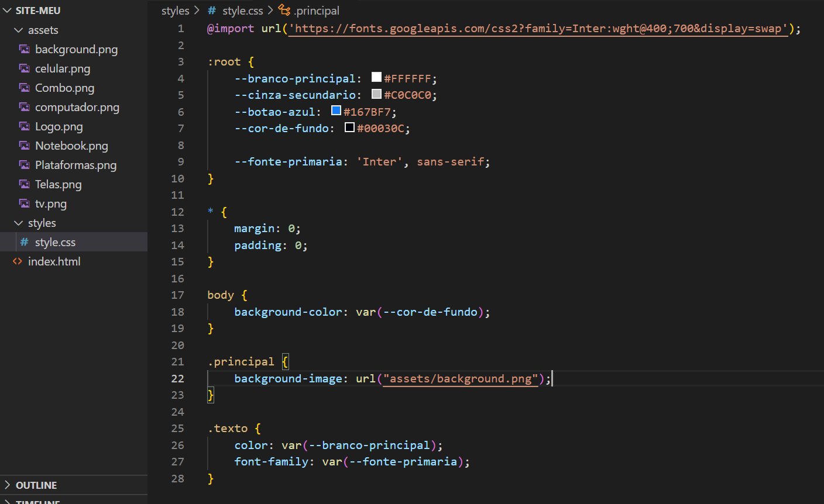Click the universal * selector on line 12
Screen dimensions: 824x504
pyautogui.click(x=211, y=211)
